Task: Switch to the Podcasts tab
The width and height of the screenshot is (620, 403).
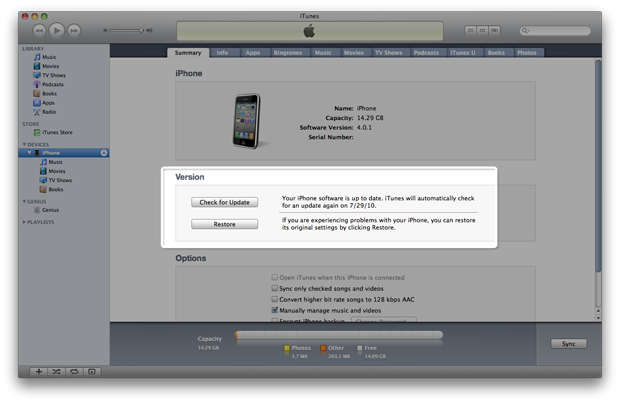Action: click(x=426, y=53)
